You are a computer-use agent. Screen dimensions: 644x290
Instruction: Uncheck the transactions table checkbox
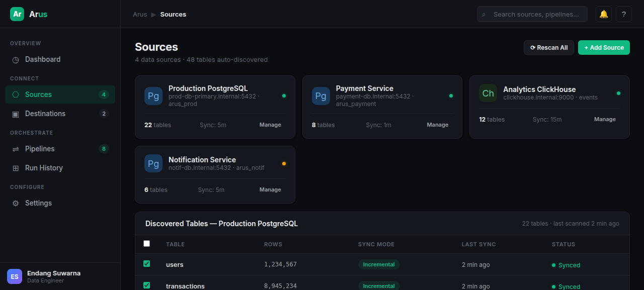point(147,285)
